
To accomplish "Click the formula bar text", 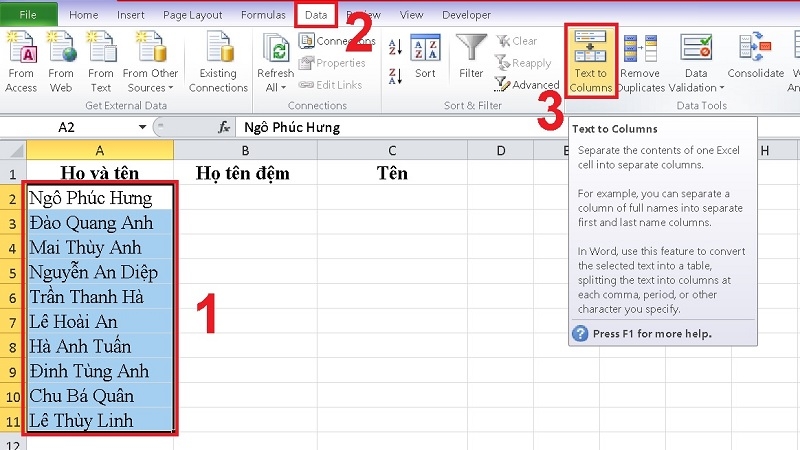I will (292, 127).
